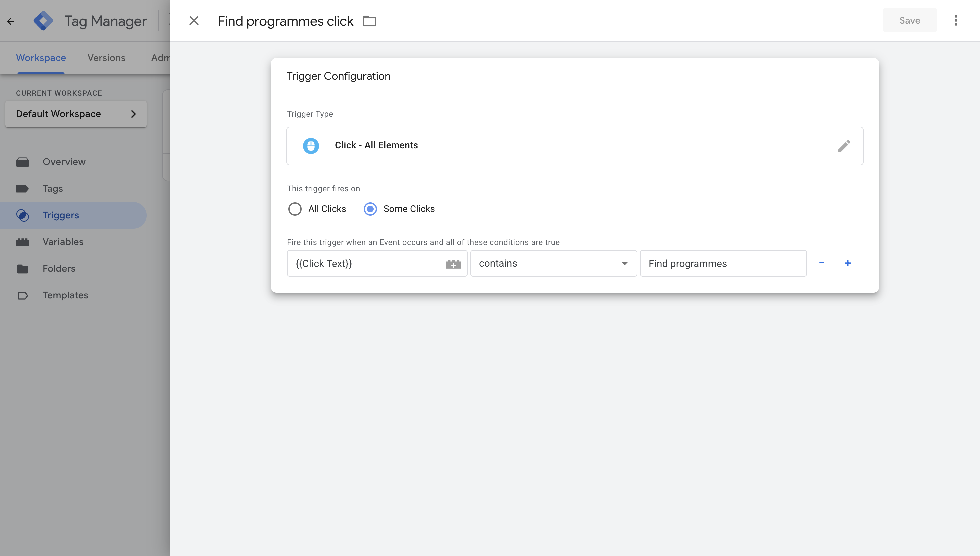Open Variables in the sidebar
Screen dimensions: 980x556
click(73, 242)
